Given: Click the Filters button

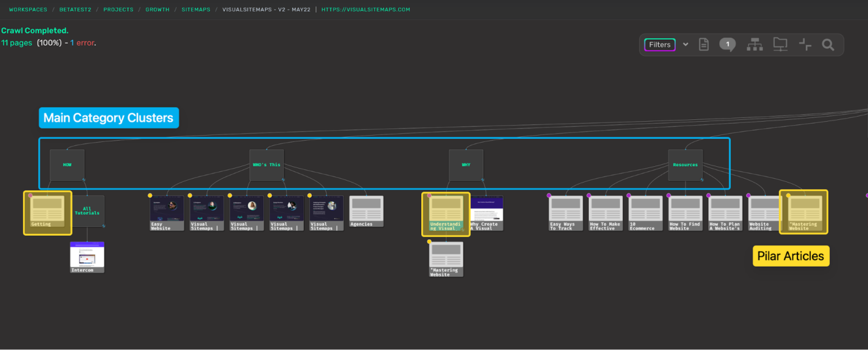Looking at the screenshot, I should point(659,44).
